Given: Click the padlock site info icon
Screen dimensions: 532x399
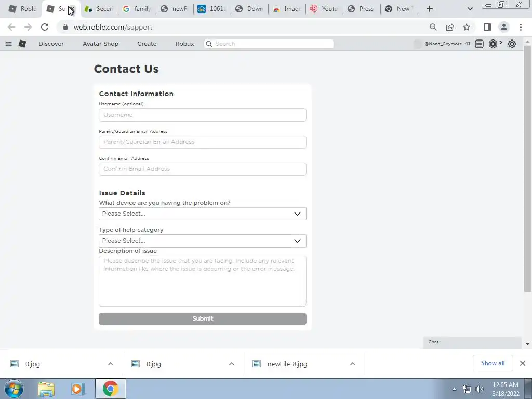Looking at the screenshot, I should (x=65, y=27).
